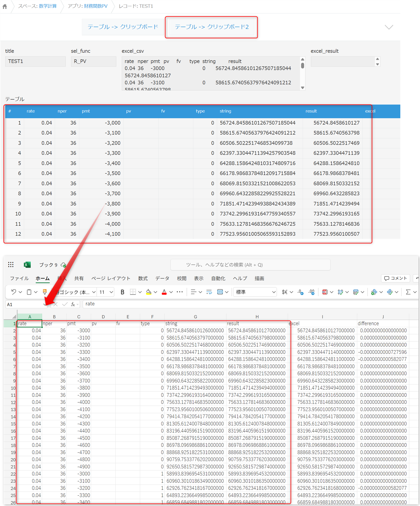
Task: Click the AutoSum sigma icon
Action: pos(408,292)
